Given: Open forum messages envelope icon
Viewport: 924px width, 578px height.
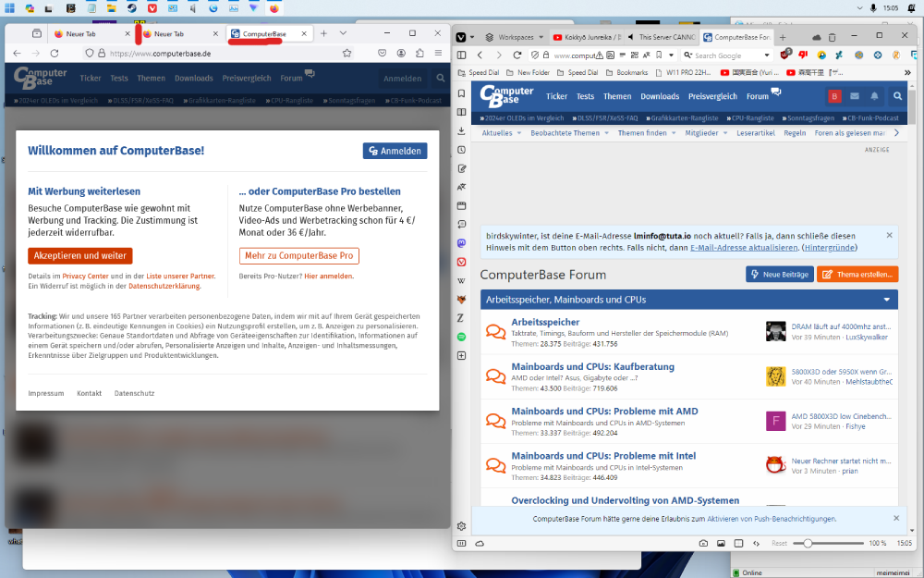Looking at the screenshot, I should tap(855, 96).
